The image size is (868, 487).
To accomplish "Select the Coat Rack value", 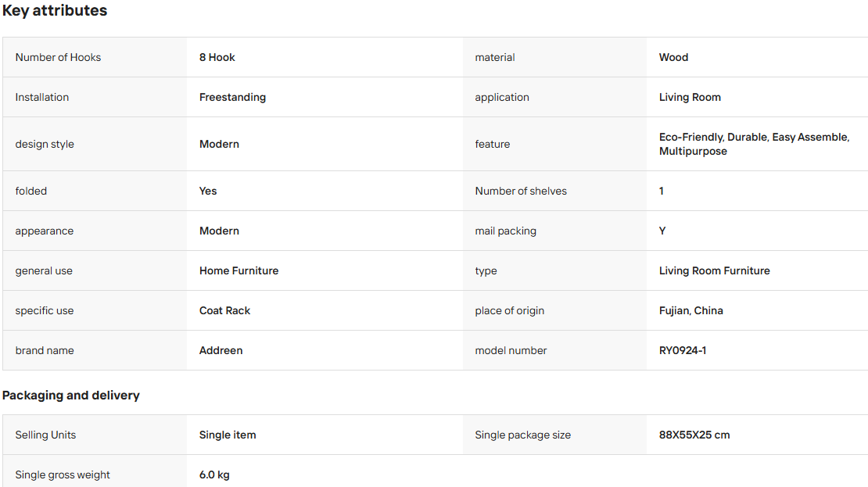I will 224,310.
